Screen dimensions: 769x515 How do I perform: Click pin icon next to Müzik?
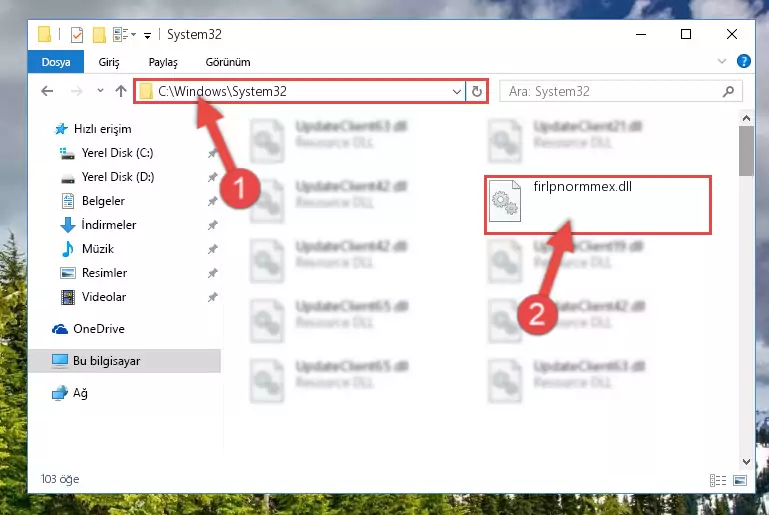212,250
